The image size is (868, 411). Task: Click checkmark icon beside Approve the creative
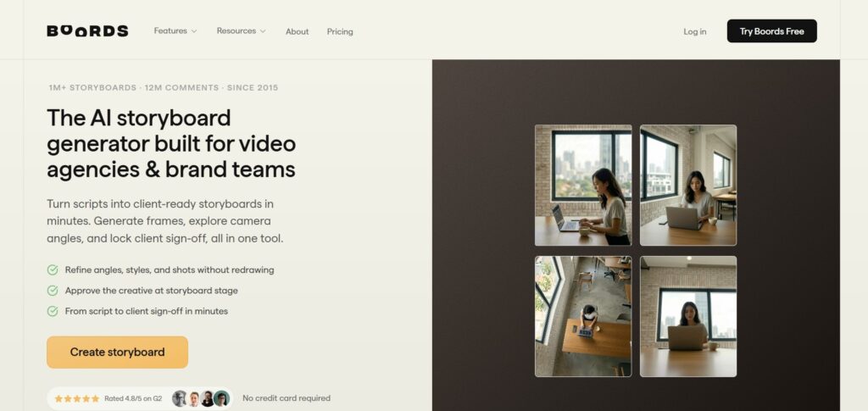coord(53,291)
